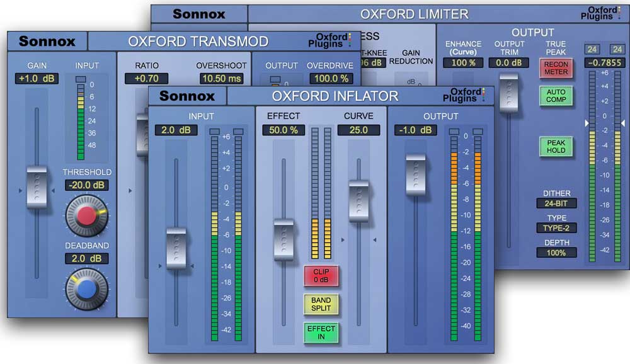Toggle the CLIP 0 dB button
The height and width of the screenshot is (364, 630).
(x=321, y=276)
